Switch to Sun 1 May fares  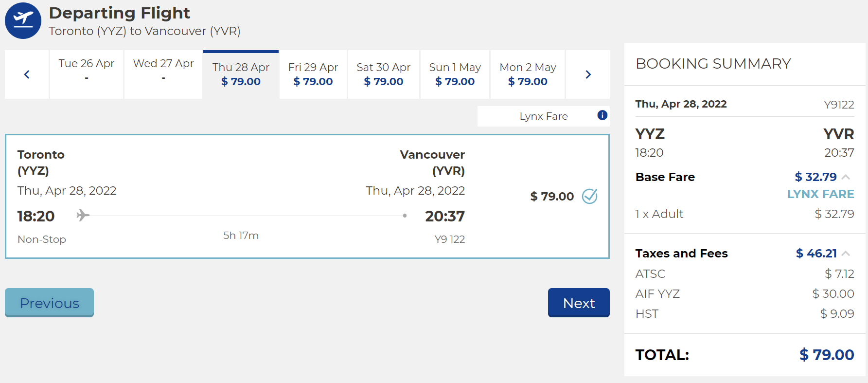(x=455, y=74)
